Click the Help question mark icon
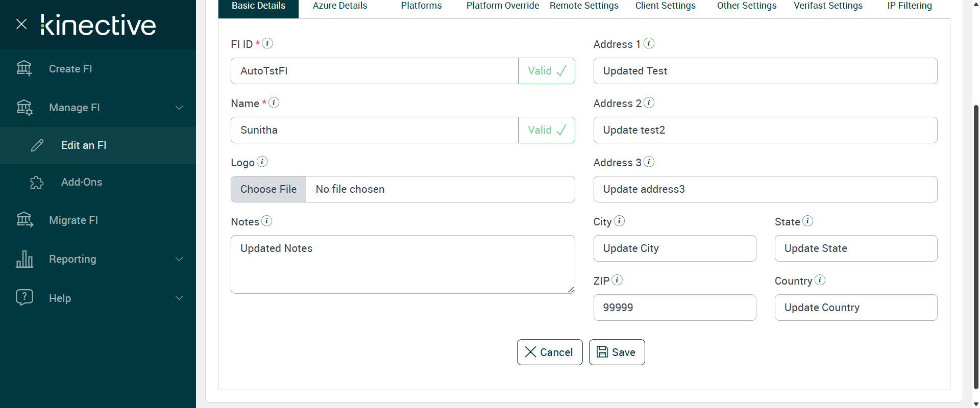The height and width of the screenshot is (408, 980). point(24,297)
